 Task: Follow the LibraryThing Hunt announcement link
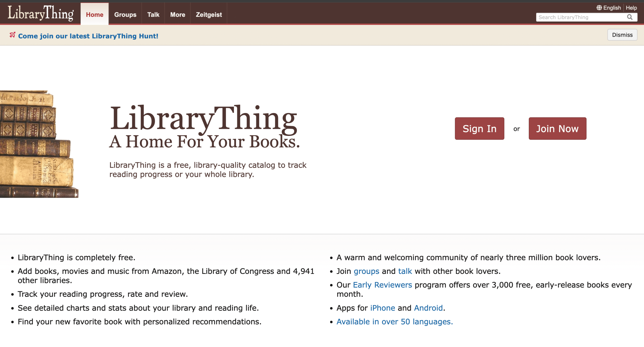pyautogui.click(x=88, y=36)
